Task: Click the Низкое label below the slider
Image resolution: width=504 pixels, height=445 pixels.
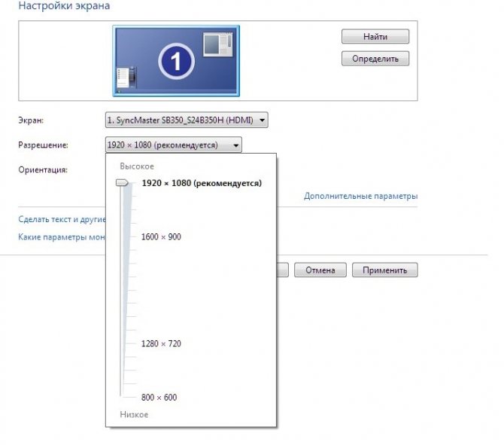Action: click(x=134, y=415)
